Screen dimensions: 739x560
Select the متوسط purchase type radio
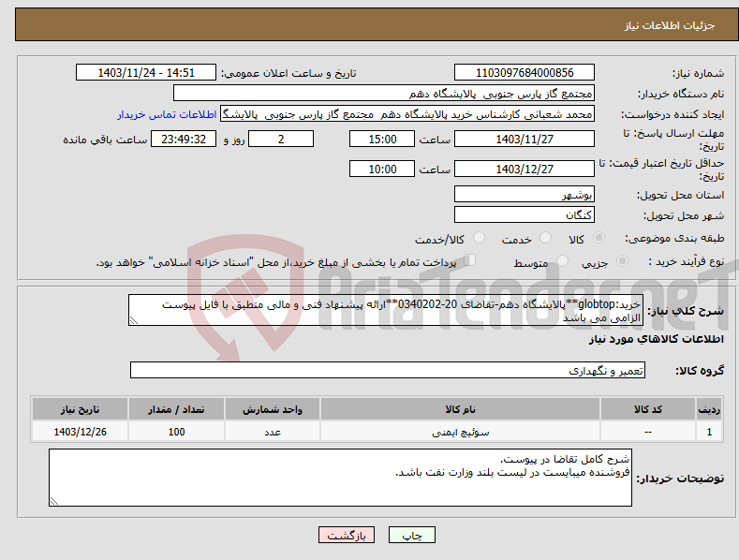click(x=562, y=261)
